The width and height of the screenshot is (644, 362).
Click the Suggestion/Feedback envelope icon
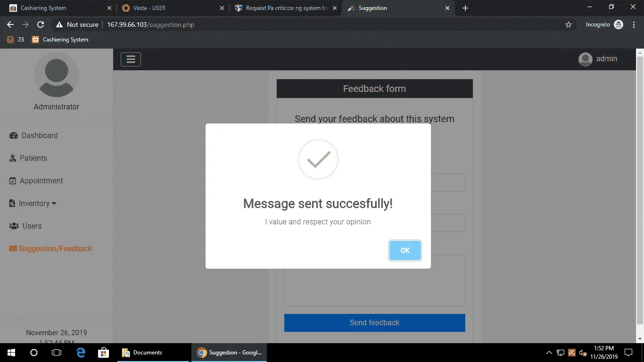coord(13,248)
